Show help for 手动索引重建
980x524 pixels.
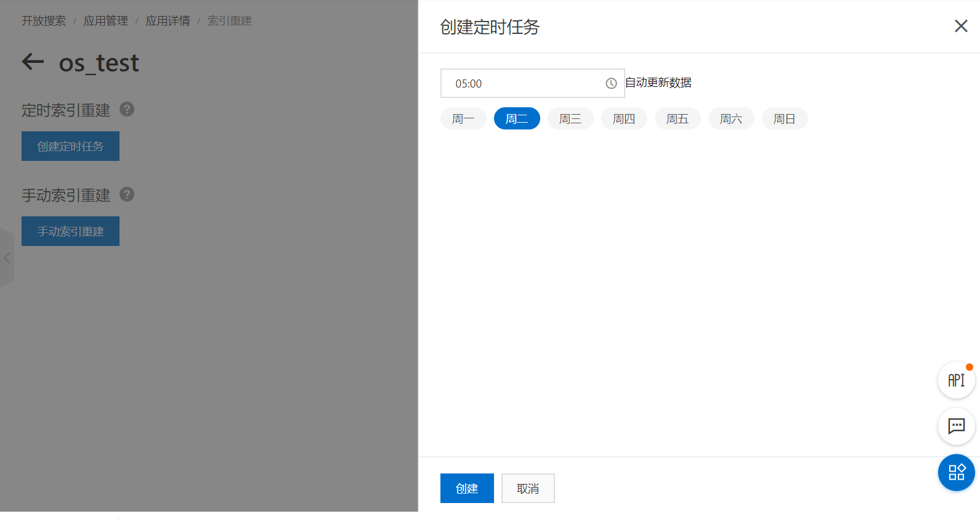coord(127,194)
